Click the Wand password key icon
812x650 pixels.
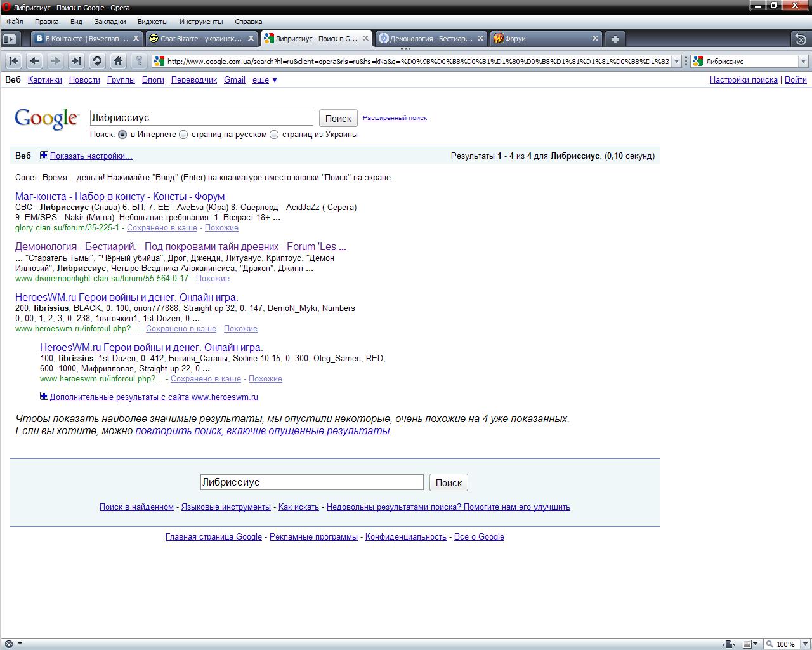(x=139, y=61)
